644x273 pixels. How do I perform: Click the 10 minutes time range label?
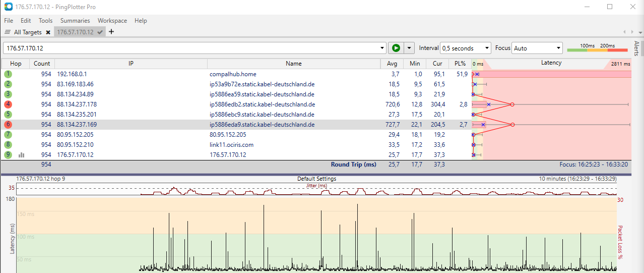click(x=577, y=179)
